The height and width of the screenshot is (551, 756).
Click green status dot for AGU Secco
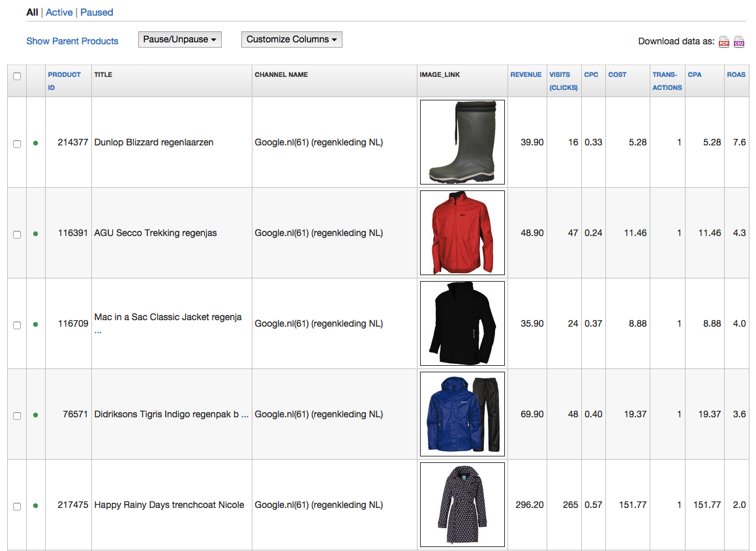[35, 233]
